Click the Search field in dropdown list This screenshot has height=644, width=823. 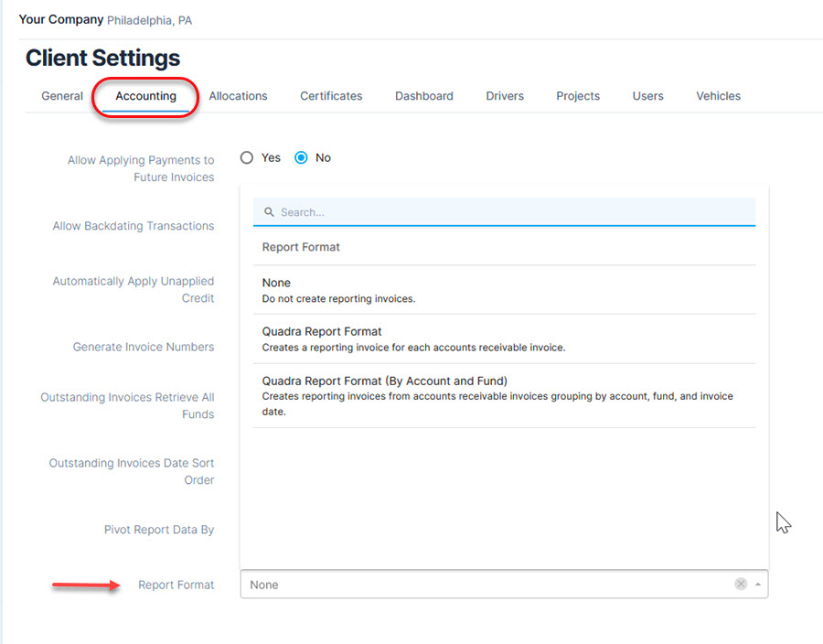[512, 212]
